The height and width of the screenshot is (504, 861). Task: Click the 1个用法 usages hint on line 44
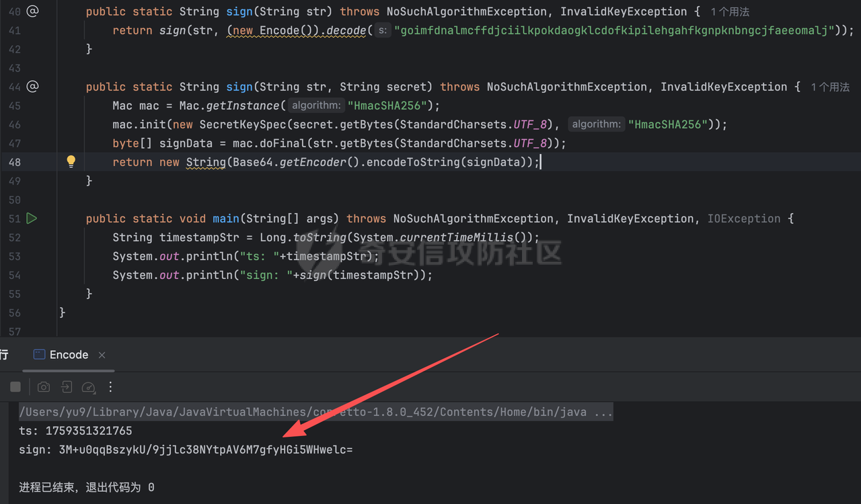pyautogui.click(x=829, y=87)
